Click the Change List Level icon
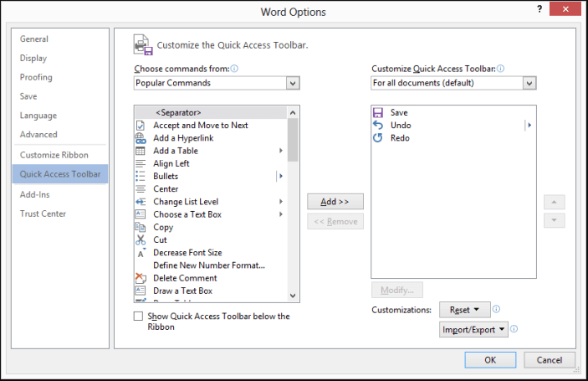This screenshot has width=588, height=381. click(x=141, y=202)
